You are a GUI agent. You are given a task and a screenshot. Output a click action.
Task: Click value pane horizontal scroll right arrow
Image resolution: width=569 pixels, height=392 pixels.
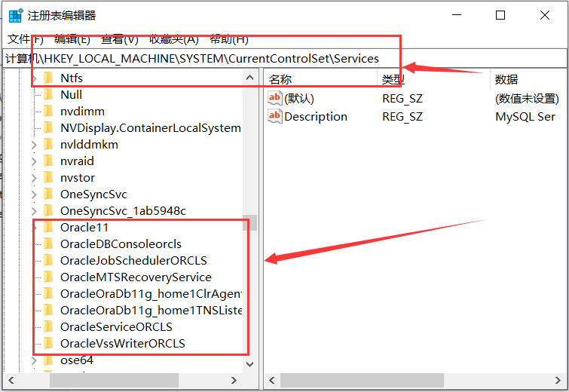558,380
